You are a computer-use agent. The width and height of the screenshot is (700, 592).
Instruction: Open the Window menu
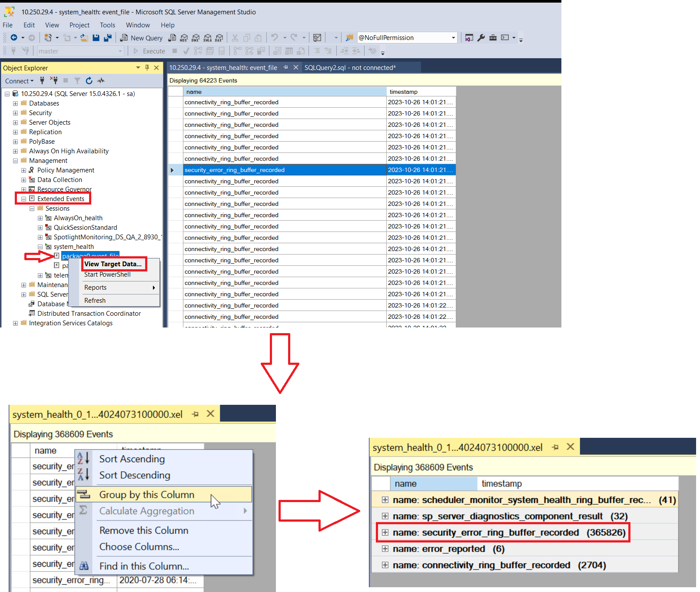click(138, 25)
